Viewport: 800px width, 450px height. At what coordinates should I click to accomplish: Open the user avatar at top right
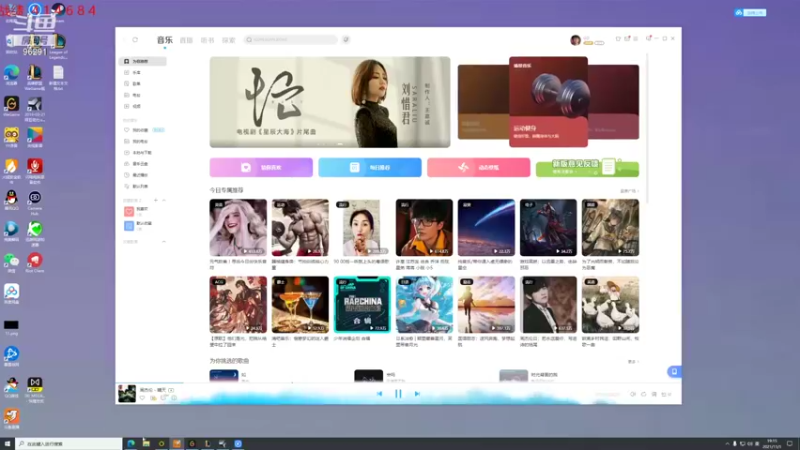click(x=576, y=40)
